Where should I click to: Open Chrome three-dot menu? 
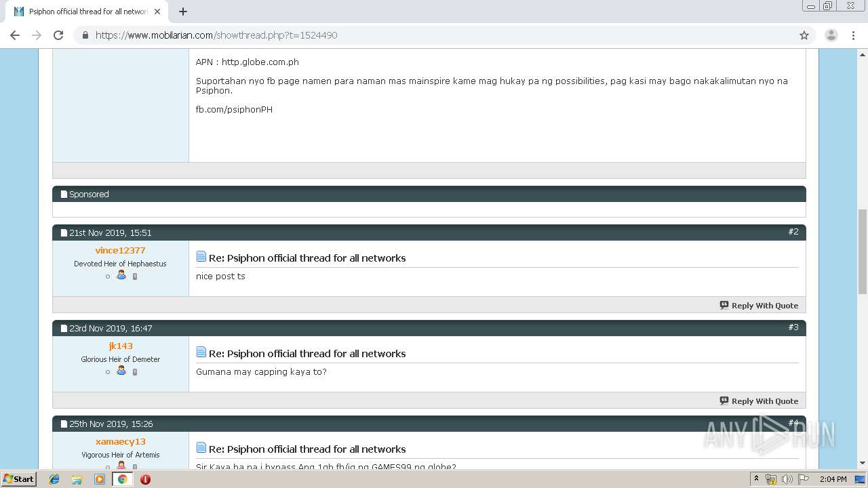854,35
